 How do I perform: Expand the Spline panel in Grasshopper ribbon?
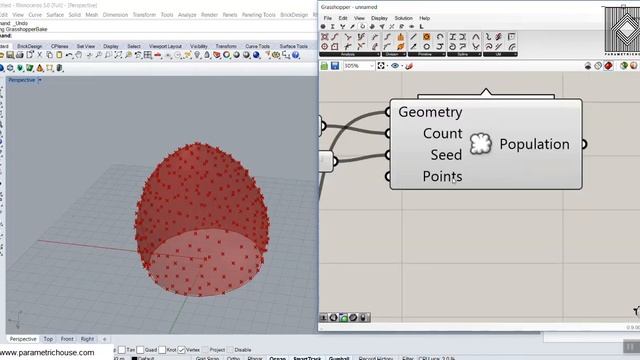(x=464, y=54)
